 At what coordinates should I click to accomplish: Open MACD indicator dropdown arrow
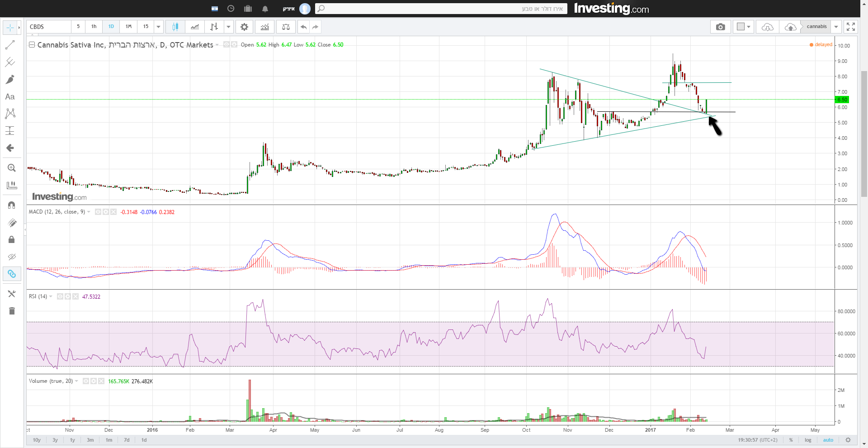pos(89,212)
